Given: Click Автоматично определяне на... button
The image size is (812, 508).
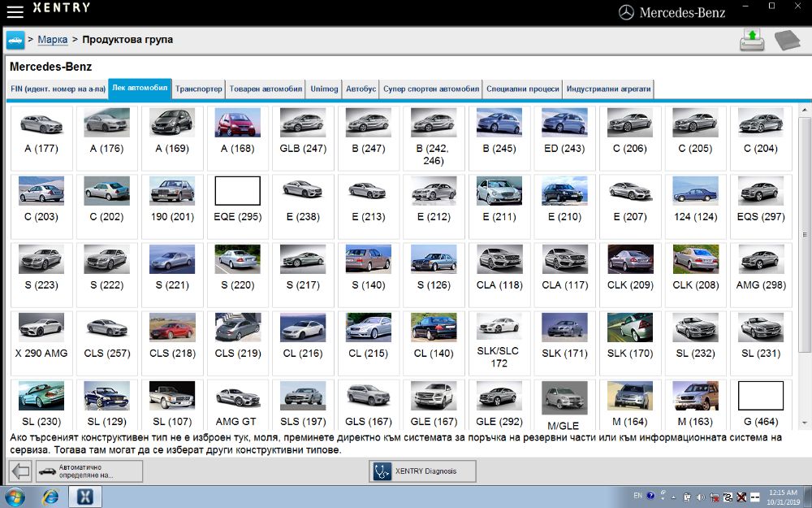Looking at the screenshot, I should (x=89, y=471).
